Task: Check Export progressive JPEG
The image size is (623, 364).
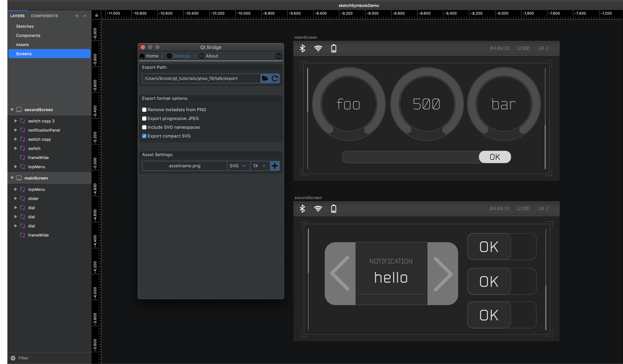Action: [x=144, y=118]
